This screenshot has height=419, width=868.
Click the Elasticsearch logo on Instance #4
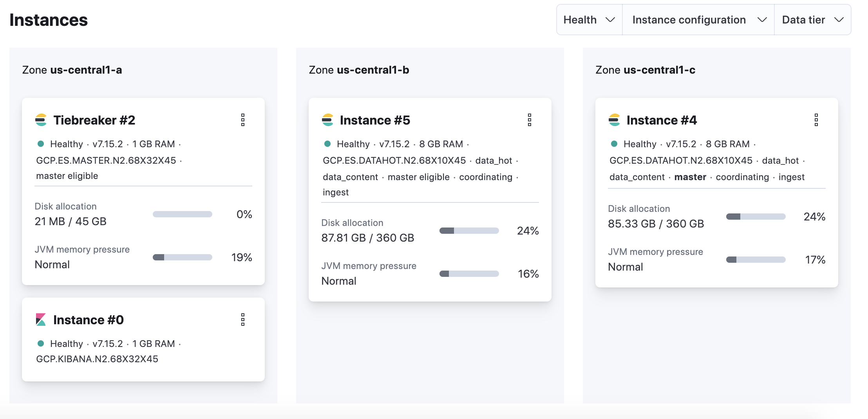pyautogui.click(x=614, y=120)
